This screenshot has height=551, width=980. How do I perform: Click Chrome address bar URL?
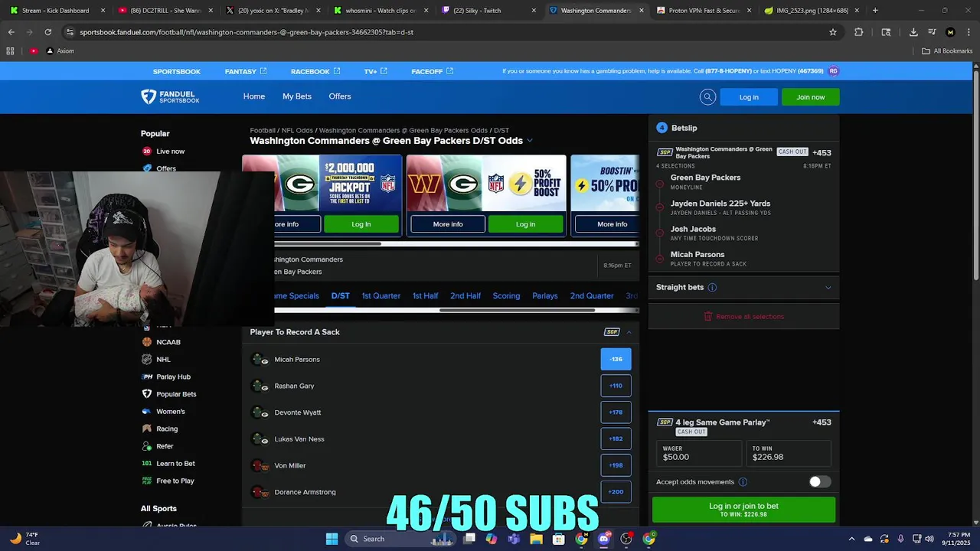tap(247, 32)
